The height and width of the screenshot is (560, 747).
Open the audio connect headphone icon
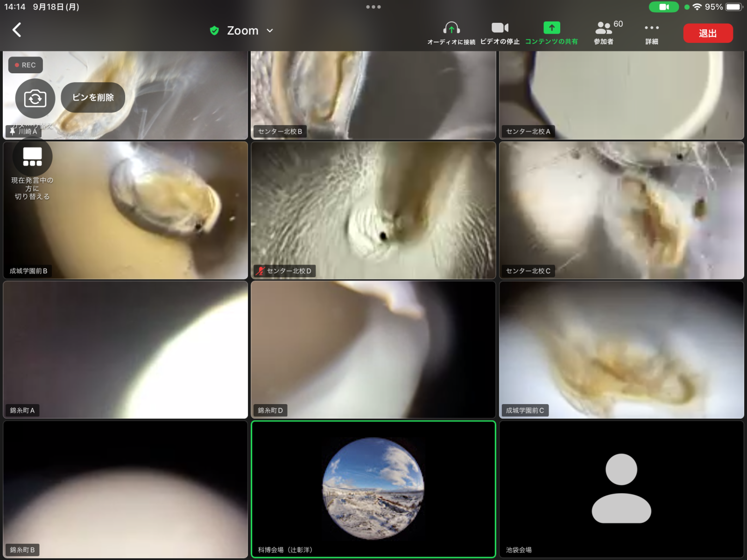tap(451, 28)
